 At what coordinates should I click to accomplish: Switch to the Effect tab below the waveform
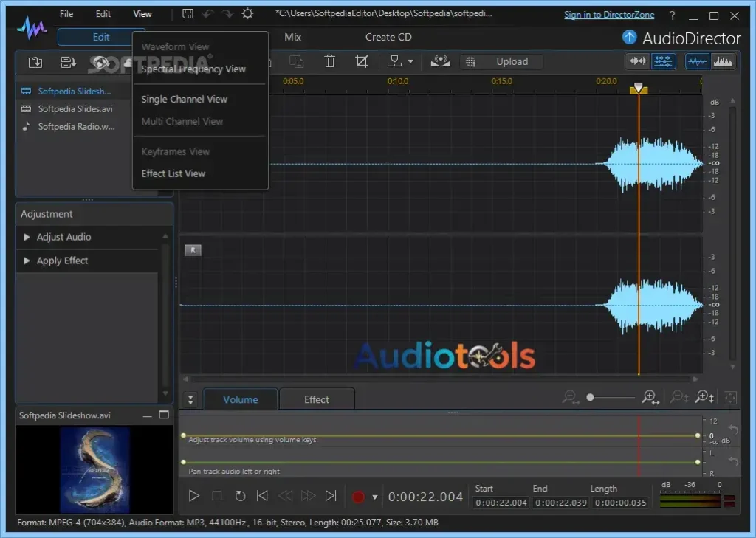click(x=317, y=399)
